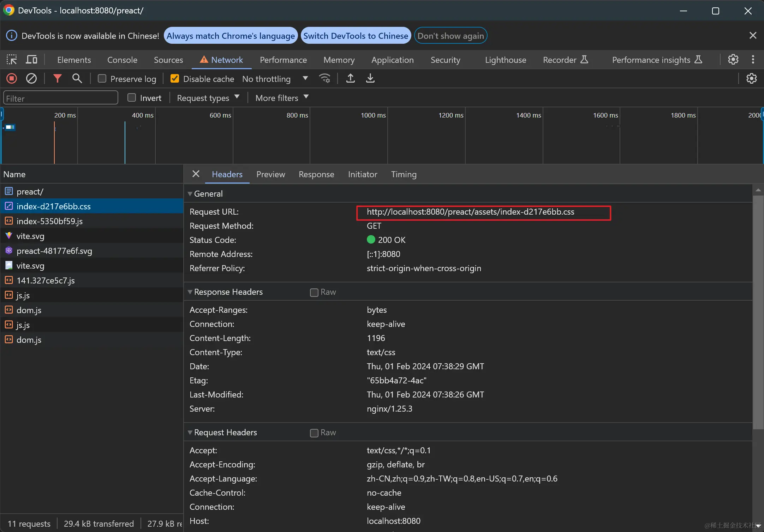Image resolution: width=764 pixels, height=532 pixels.
Task: Click Don't show again button
Action: pyautogui.click(x=450, y=36)
